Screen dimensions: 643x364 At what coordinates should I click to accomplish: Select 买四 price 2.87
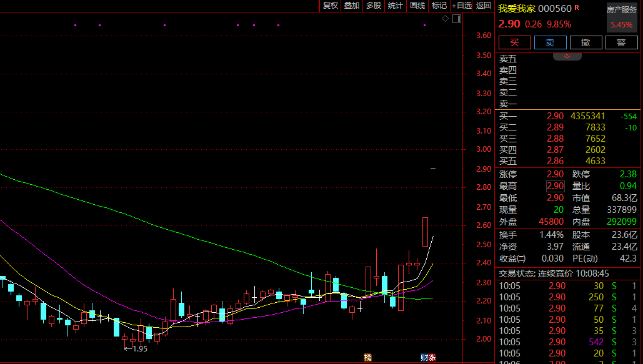click(x=556, y=150)
